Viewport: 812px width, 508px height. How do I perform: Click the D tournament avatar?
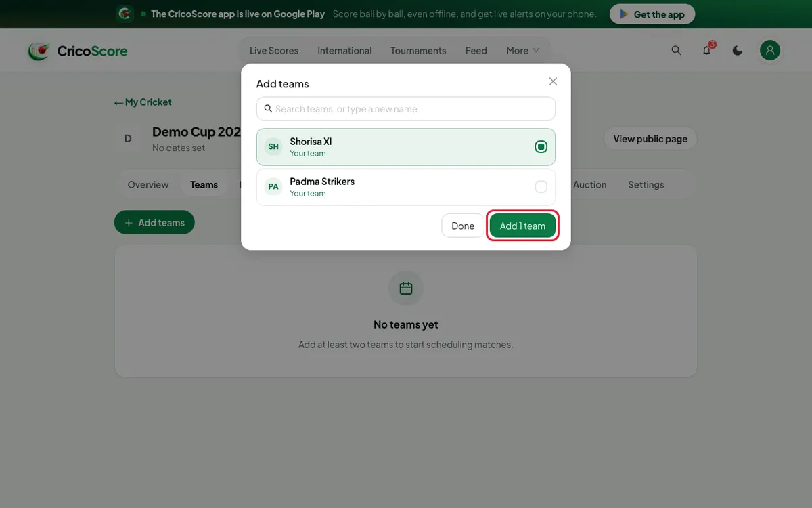click(x=128, y=139)
